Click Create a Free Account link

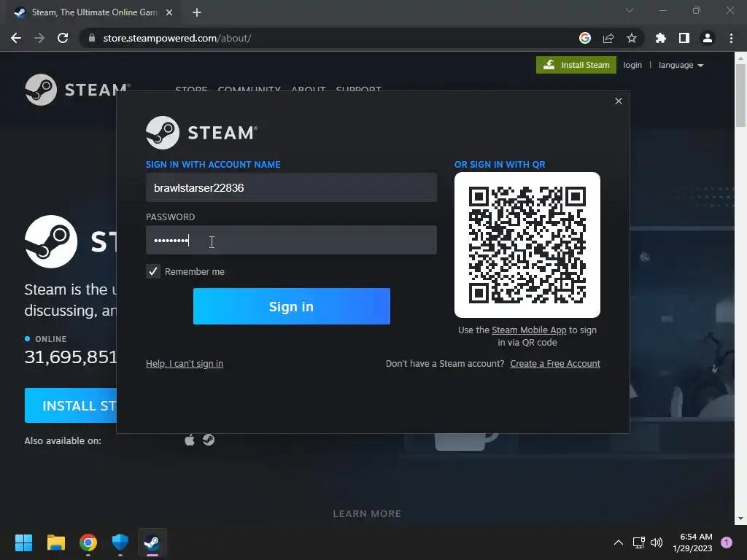click(555, 363)
